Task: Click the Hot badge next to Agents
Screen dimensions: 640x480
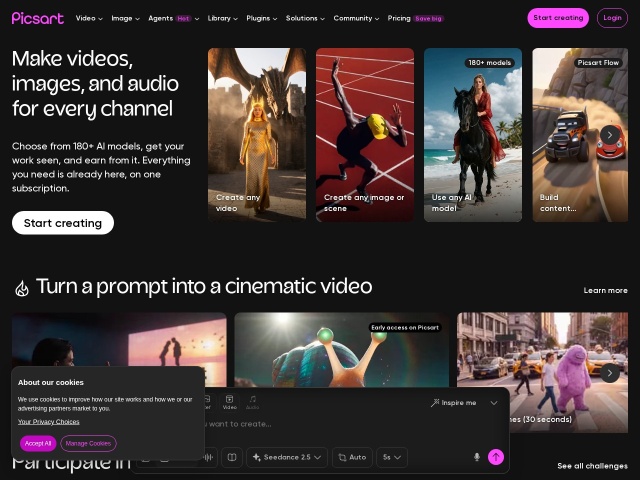Action: [183, 19]
